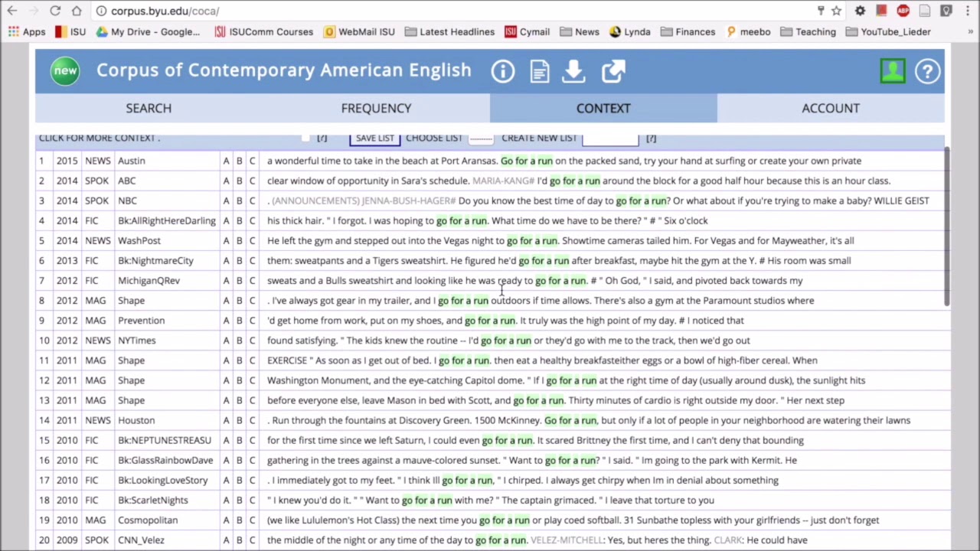
Task: Open the help question mark icon
Action: coord(927,71)
